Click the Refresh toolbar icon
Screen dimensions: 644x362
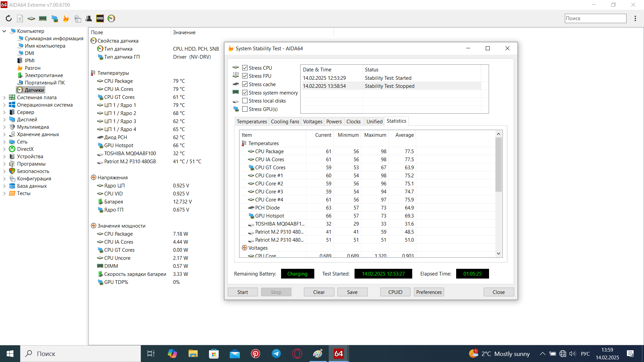tap(9, 18)
